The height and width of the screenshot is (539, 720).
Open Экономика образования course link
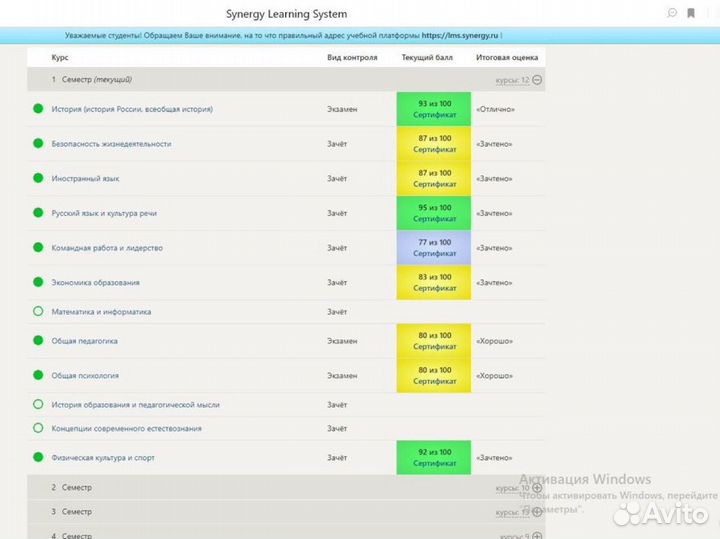[x=95, y=283]
